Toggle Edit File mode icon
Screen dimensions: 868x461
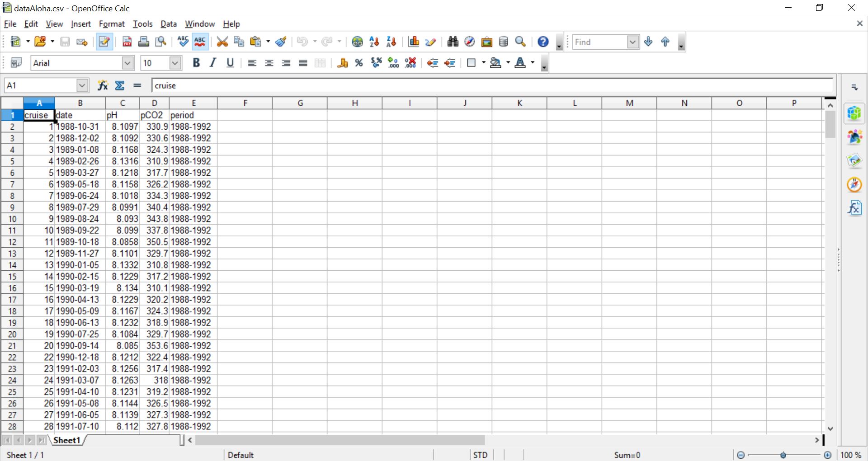point(104,42)
